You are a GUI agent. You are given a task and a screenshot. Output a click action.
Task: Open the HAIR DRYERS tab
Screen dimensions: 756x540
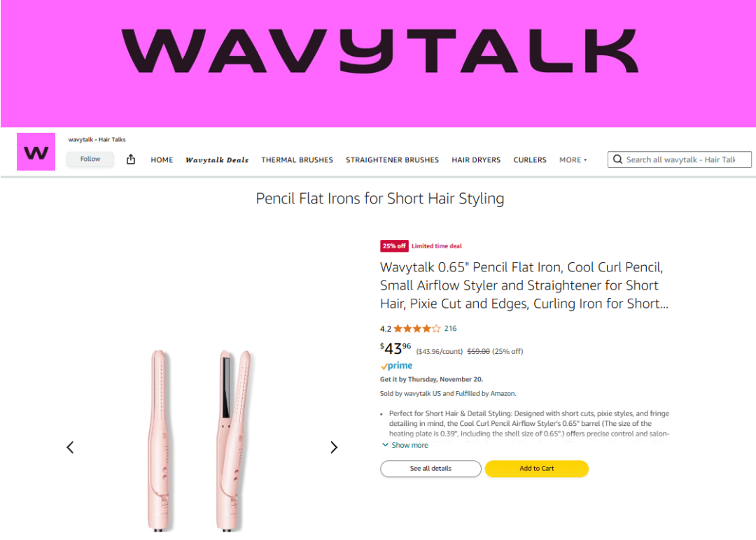[x=476, y=160]
